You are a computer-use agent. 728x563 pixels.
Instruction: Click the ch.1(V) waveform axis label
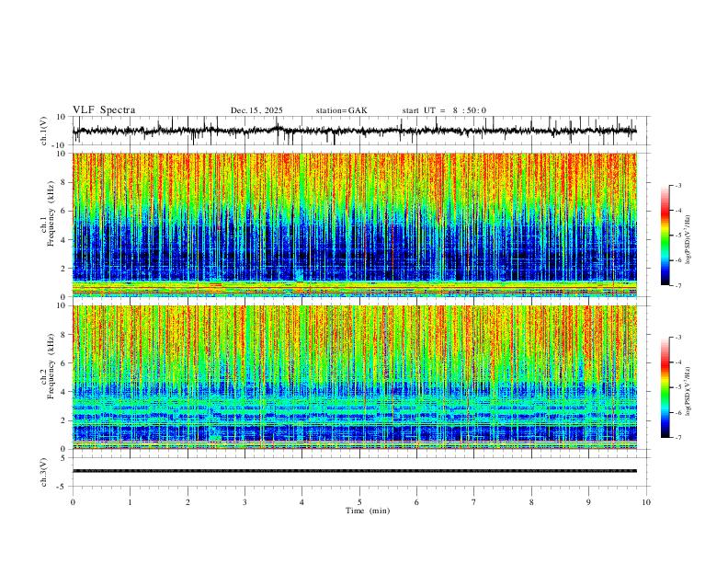(44, 131)
